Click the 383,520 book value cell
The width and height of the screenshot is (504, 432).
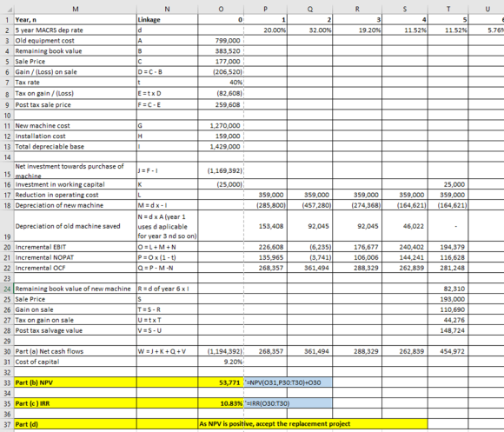pyautogui.click(x=221, y=50)
